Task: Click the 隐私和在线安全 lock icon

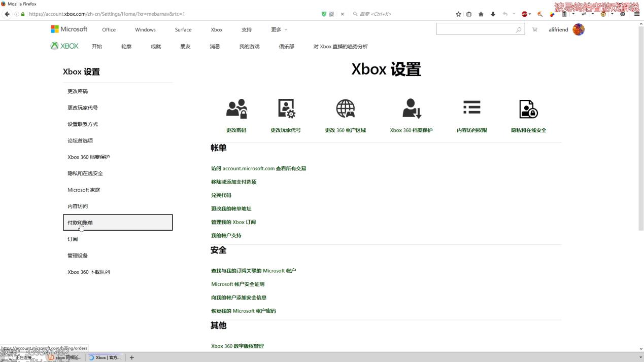Action: click(528, 108)
